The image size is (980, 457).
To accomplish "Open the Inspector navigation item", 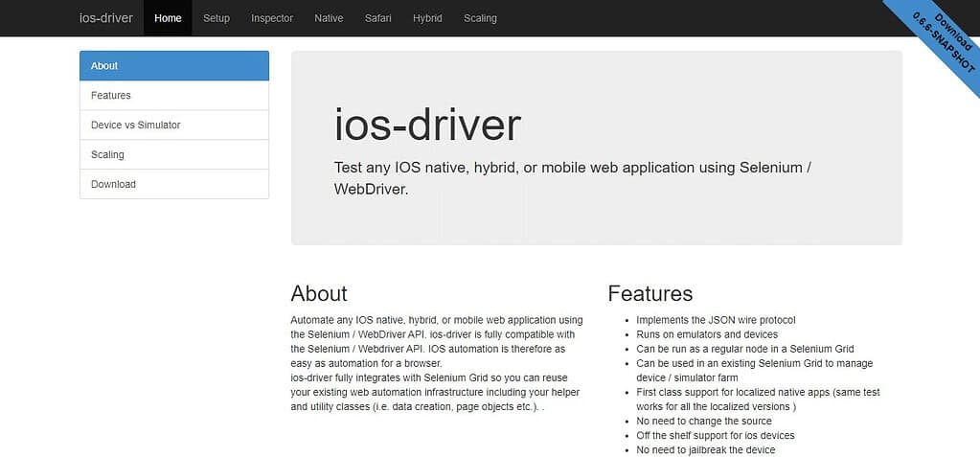I will point(272,18).
